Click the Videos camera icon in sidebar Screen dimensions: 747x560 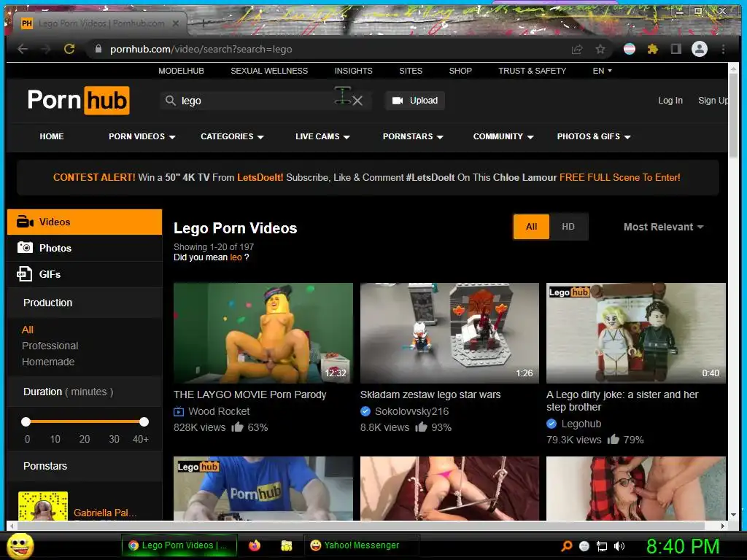point(25,222)
